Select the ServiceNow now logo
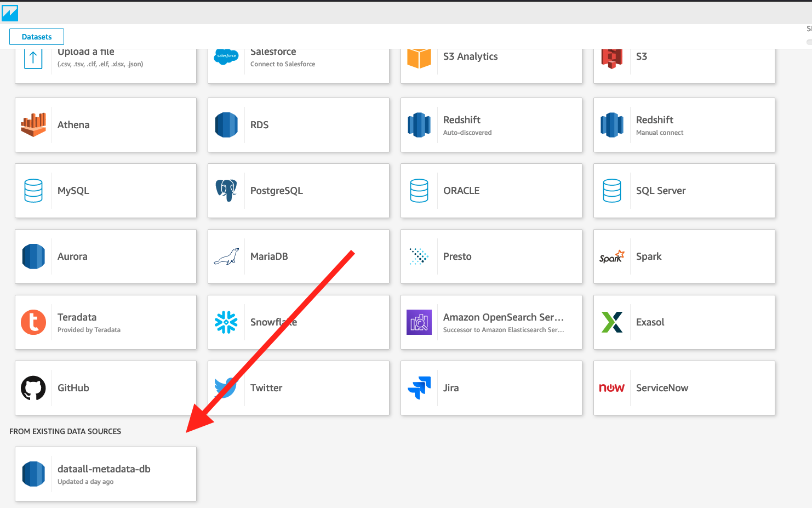 (612, 388)
